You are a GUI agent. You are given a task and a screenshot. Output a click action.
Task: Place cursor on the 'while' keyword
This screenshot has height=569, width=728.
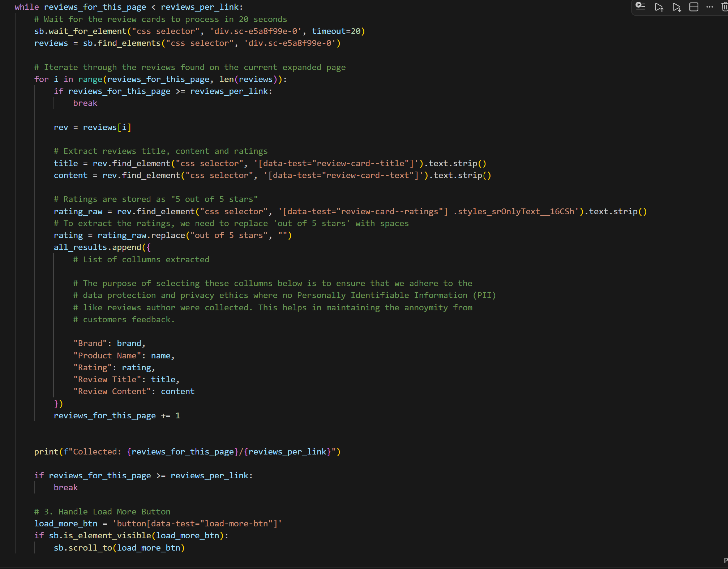point(27,7)
